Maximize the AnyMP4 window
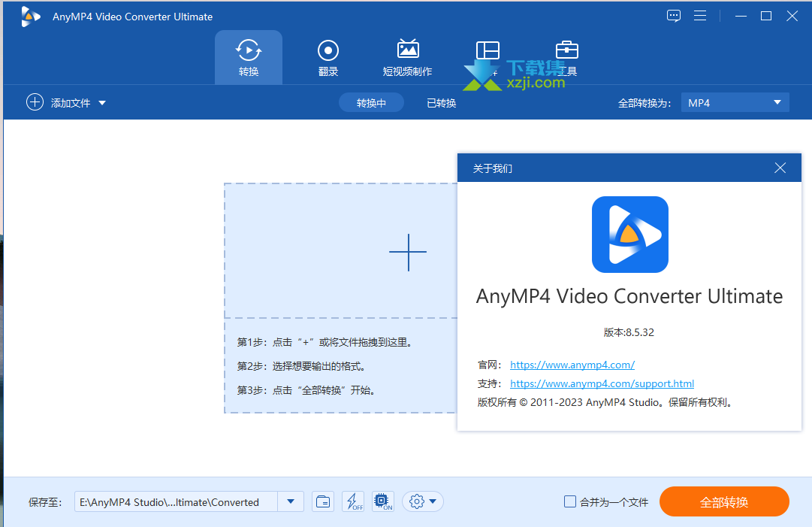 click(x=766, y=16)
